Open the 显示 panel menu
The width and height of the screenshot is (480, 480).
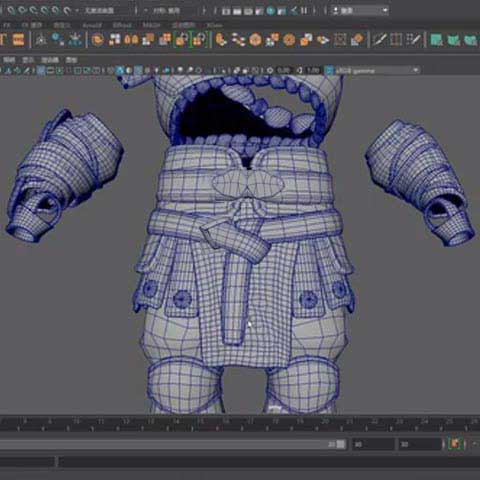(28, 60)
